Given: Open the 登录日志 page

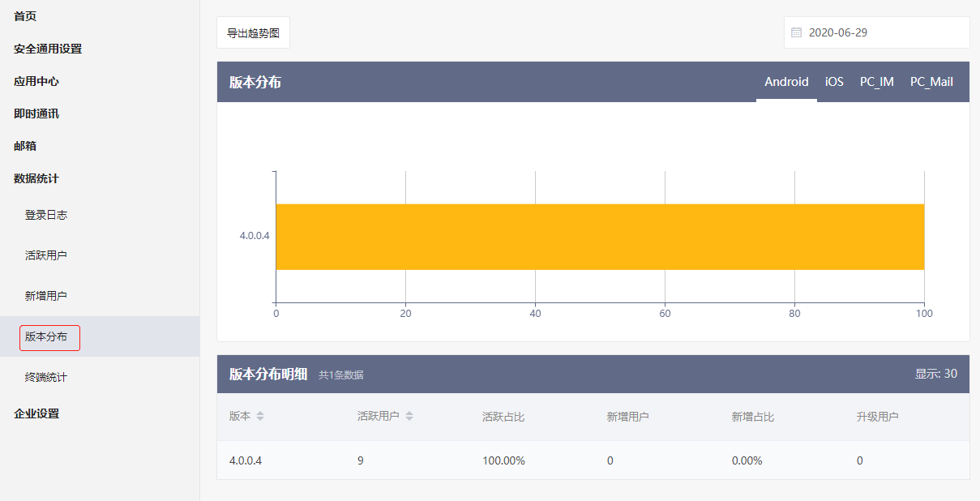Looking at the screenshot, I should click(46, 215).
